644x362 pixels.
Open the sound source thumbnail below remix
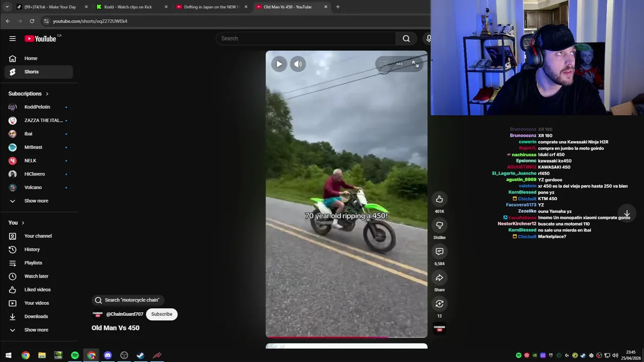click(x=439, y=328)
